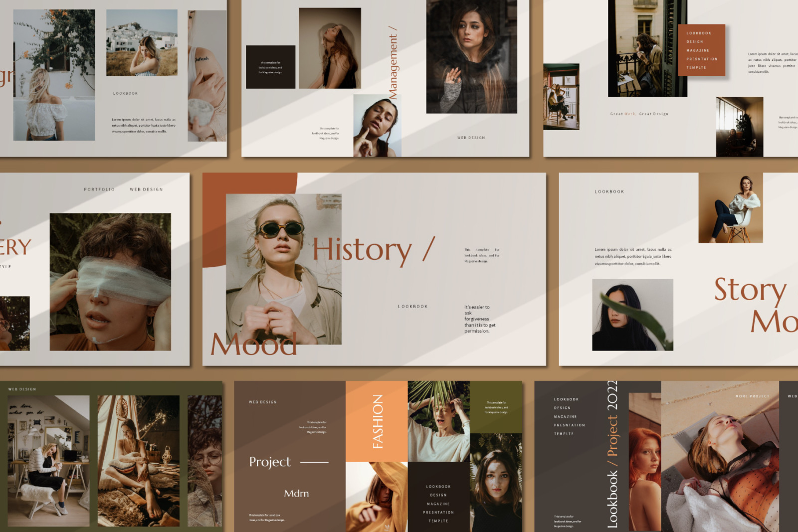Click the "MORE PROJECT" label
798x532 pixels.
752,396
